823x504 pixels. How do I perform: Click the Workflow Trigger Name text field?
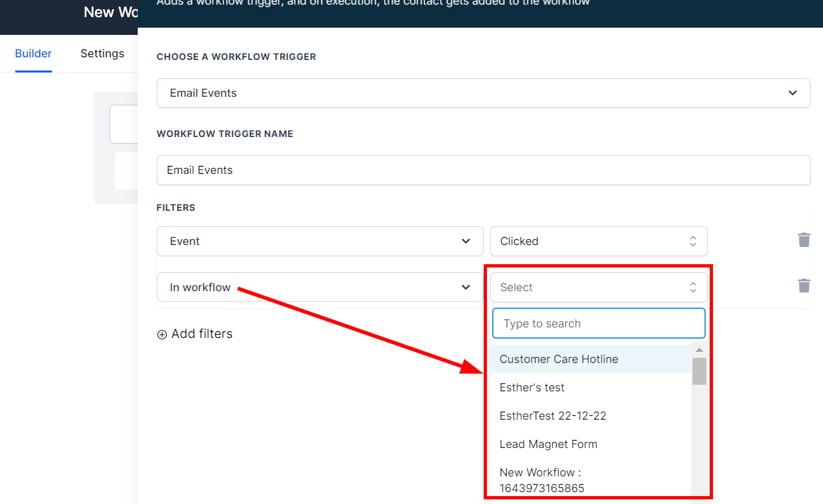(483, 170)
